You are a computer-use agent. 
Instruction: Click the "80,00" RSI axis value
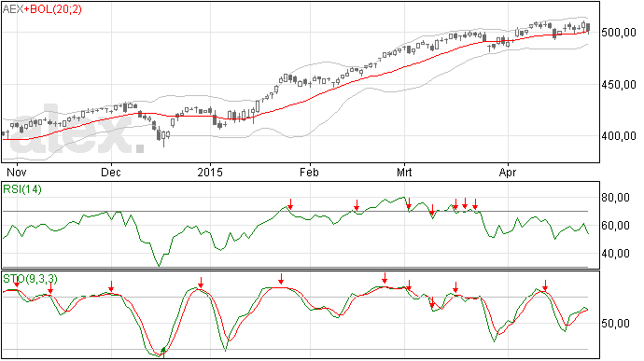point(616,198)
